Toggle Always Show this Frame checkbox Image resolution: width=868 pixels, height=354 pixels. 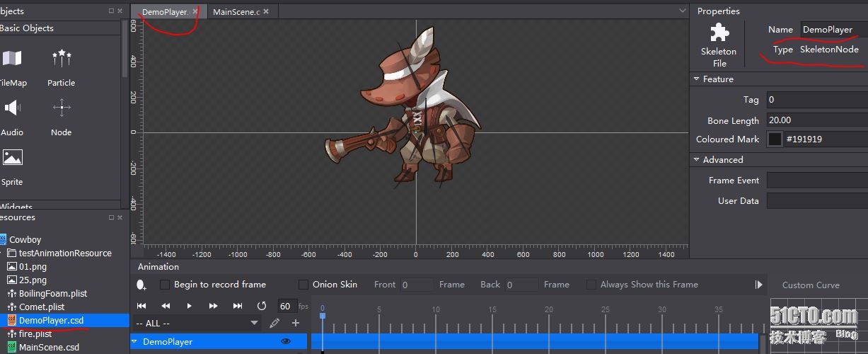point(591,285)
